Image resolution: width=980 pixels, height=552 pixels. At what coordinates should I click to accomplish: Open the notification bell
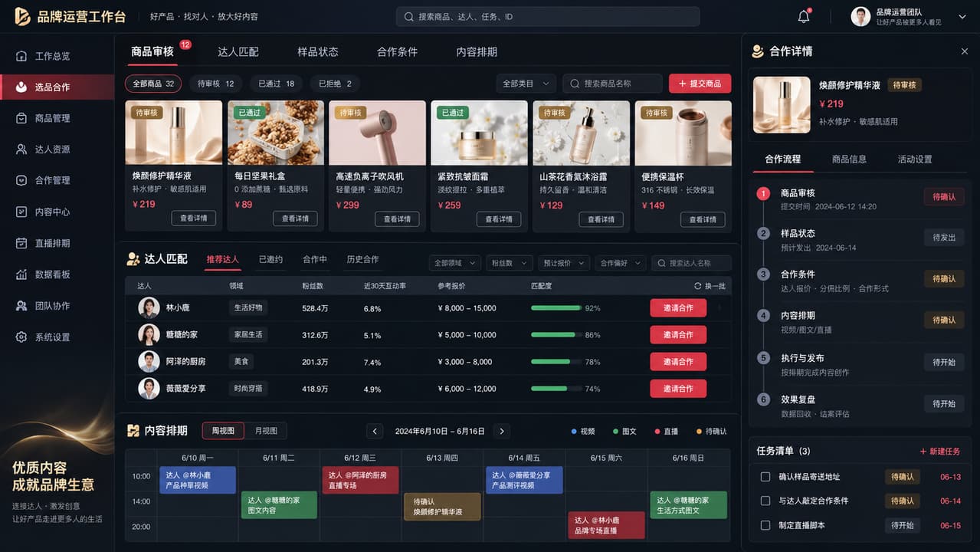click(804, 16)
